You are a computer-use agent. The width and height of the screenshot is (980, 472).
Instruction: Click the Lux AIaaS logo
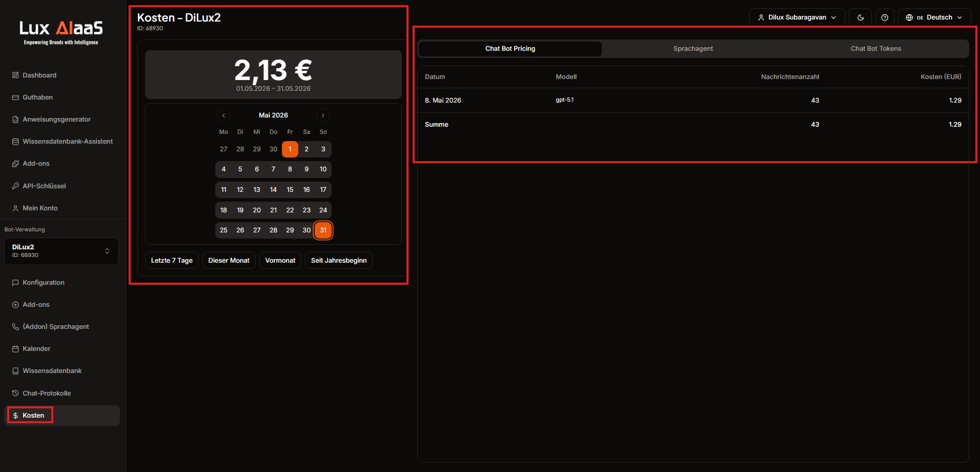[x=61, y=32]
